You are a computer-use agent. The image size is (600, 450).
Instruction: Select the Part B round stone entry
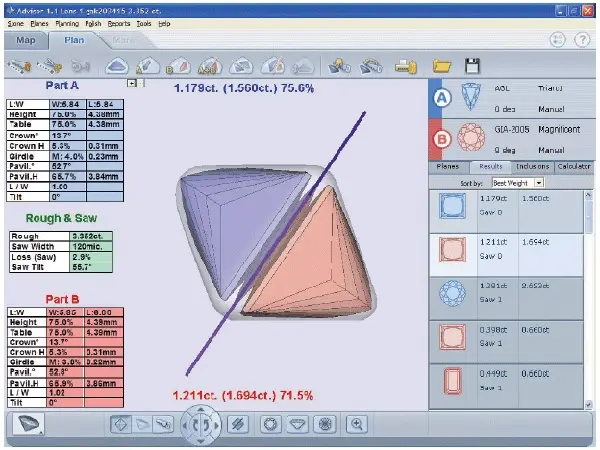512,139
